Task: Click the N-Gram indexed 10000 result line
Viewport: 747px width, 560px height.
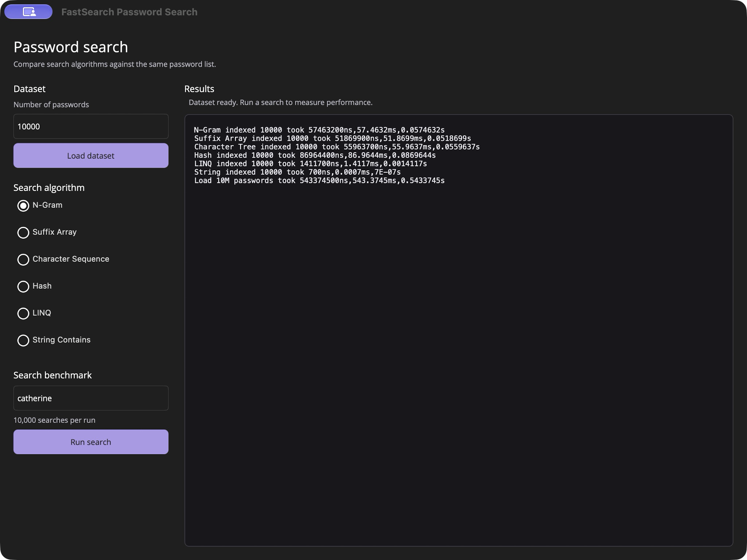Action: (319, 130)
